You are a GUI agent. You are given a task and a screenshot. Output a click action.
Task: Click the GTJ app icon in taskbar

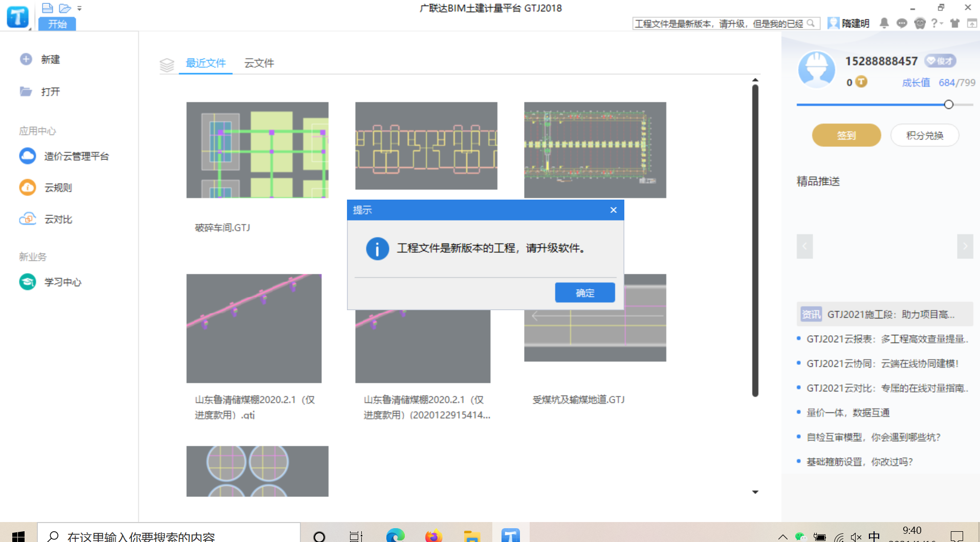511,535
